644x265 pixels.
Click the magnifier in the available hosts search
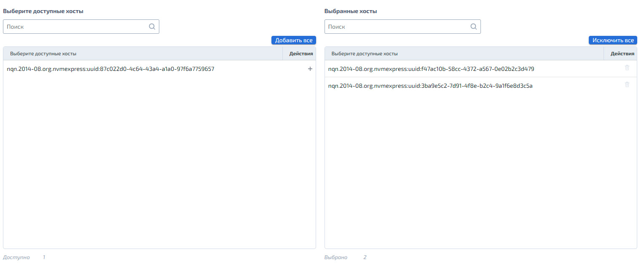pos(152,27)
